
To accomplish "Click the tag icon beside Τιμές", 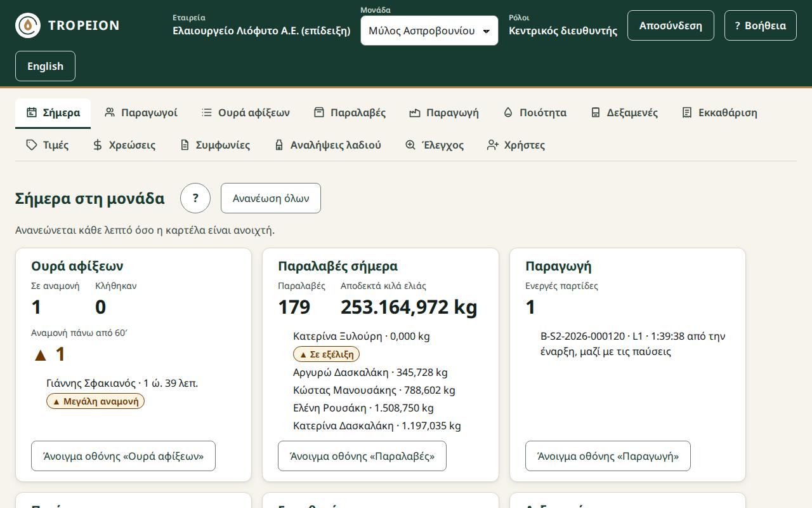I will (32, 145).
